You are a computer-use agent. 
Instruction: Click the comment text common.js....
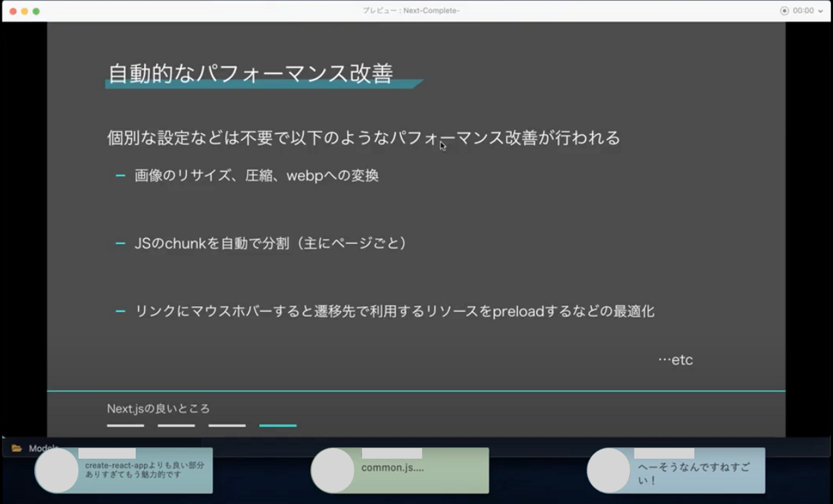[393, 468]
